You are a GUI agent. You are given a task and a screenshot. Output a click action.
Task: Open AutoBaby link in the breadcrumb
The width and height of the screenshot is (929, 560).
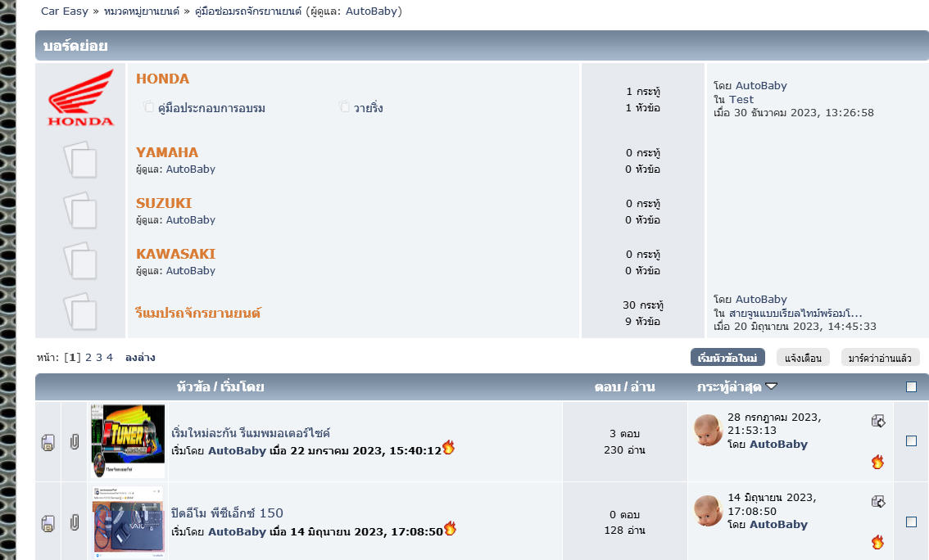coord(371,11)
